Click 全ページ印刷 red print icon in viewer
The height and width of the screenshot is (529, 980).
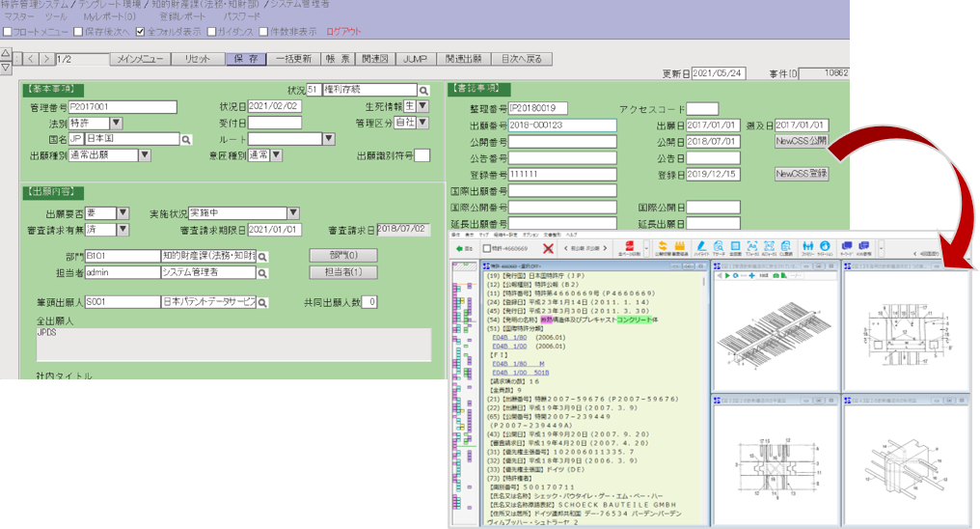(629, 248)
